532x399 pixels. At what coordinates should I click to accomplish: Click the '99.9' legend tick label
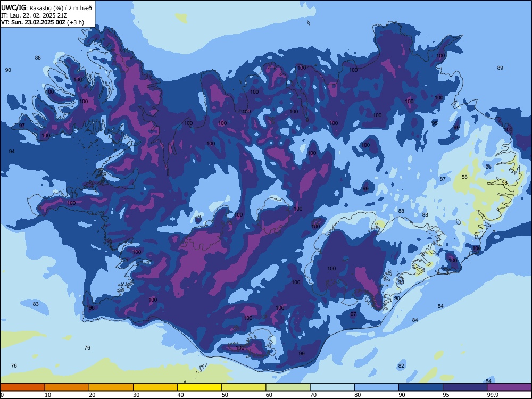(493, 395)
